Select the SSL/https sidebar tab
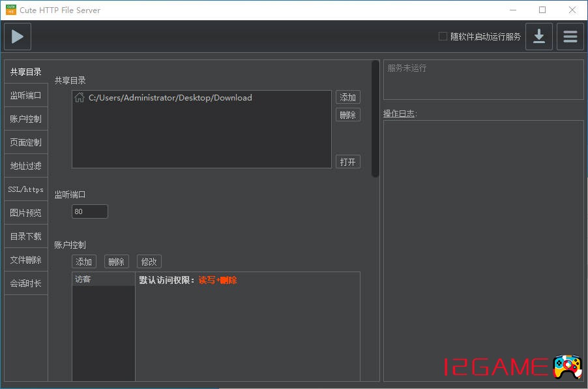The height and width of the screenshot is (389, 588). tap(26, 189)
